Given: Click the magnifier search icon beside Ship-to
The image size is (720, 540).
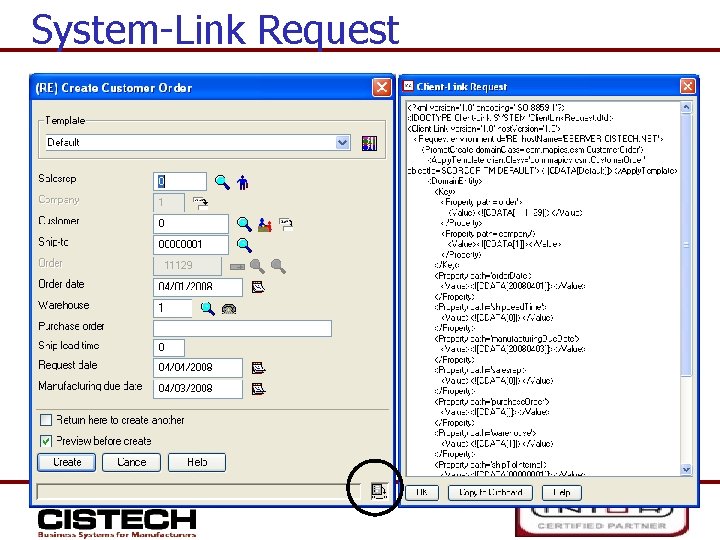Looking at the screenshot, I should point(244,245).
